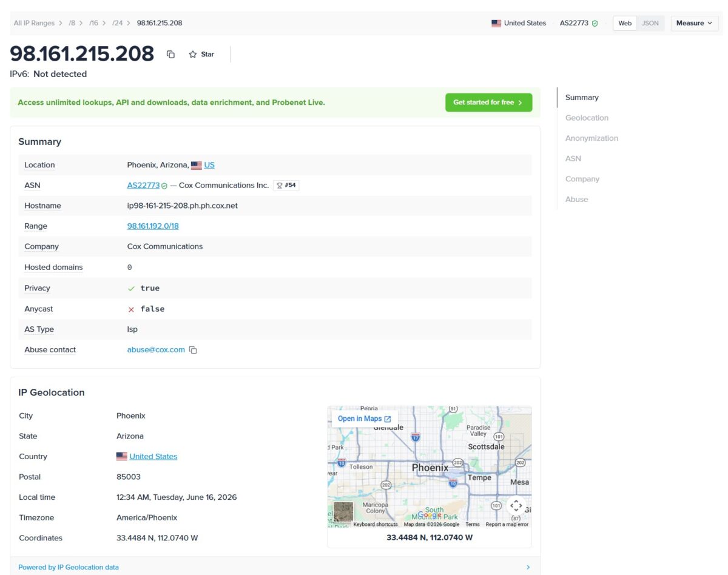Open the /16 breadcrumb
Screen dimensions: 728x575
point(93,23)
